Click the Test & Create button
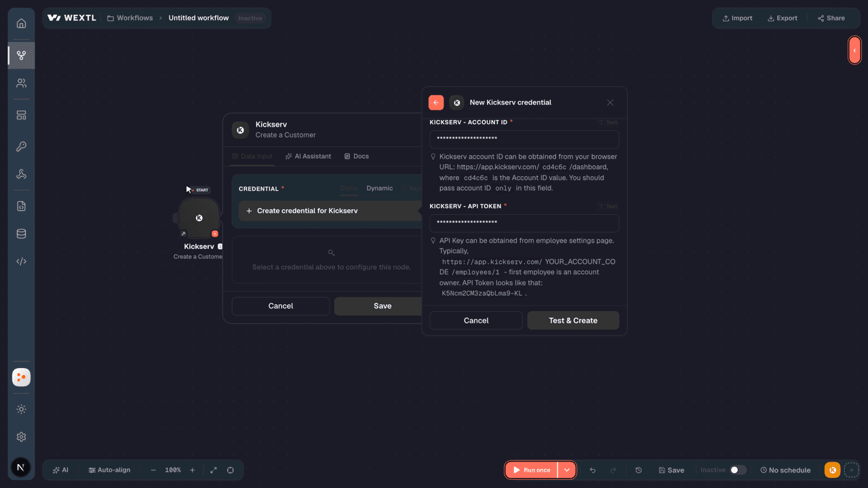Viewport: 868px width, 488px height. (x=573, y=321)
